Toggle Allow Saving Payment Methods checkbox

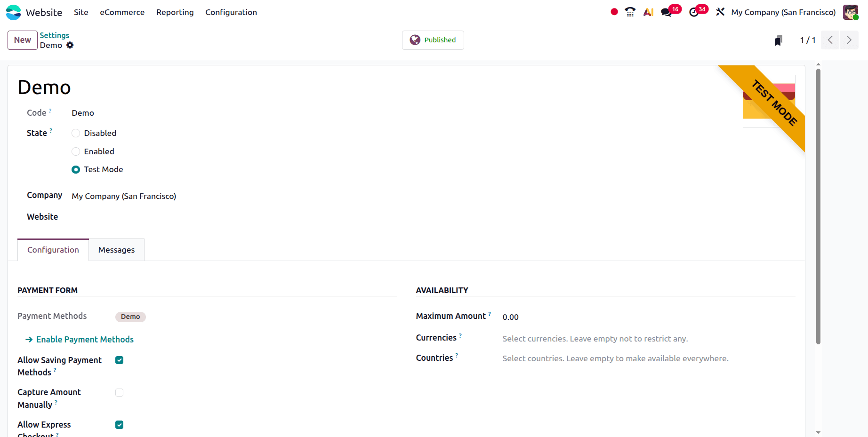click(x=120, y=360)
